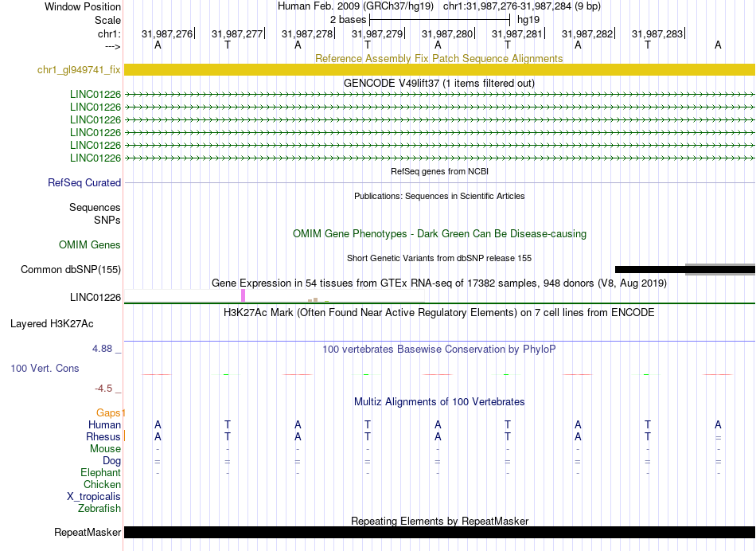
Task: Click 'Publications: Sequences in Scientific Articles' title
Action: pos(439,196)
